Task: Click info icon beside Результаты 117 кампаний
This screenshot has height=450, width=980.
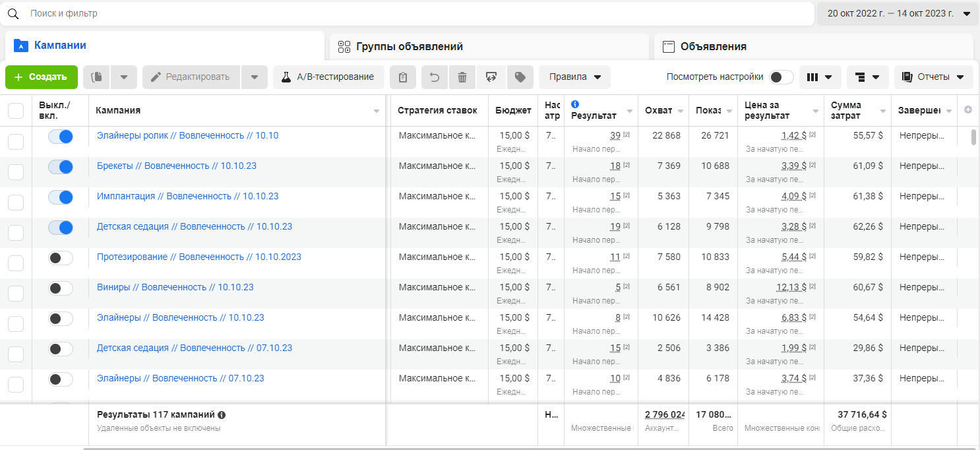Action: pyautogui.click(x=222, y=415)
